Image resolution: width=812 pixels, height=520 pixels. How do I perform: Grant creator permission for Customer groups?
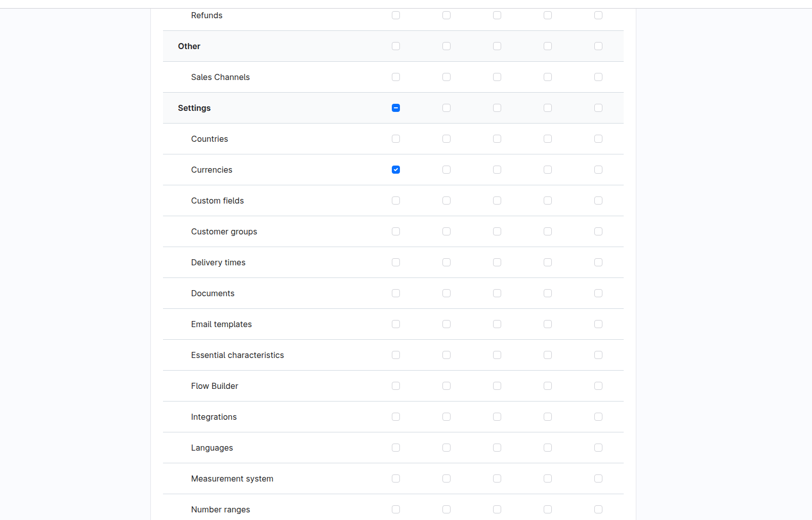[497, 231]
